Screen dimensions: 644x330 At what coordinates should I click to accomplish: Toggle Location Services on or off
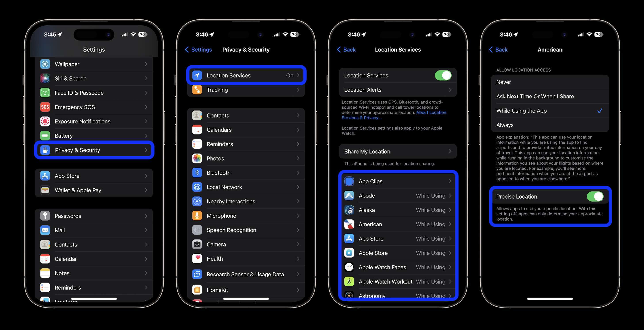tap(443, 75)
